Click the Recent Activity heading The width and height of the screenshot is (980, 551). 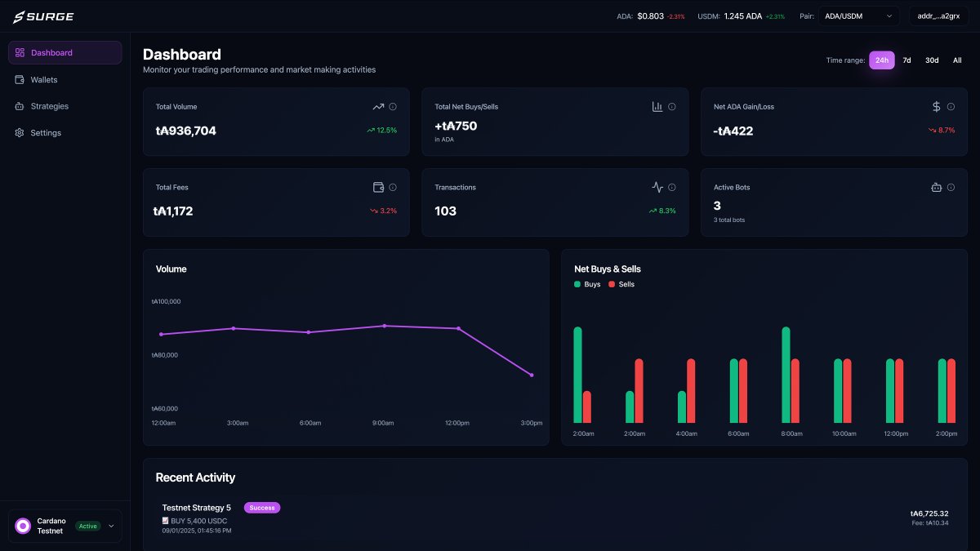click(195, 478)
